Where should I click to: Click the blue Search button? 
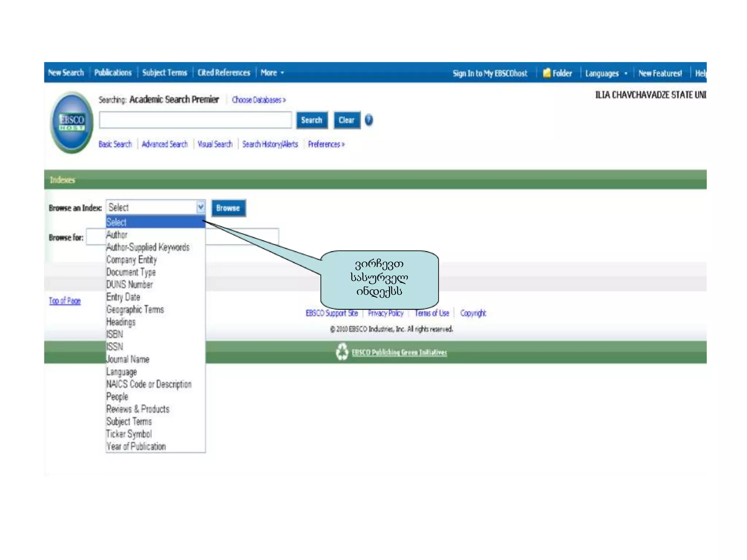coord(311,120)
